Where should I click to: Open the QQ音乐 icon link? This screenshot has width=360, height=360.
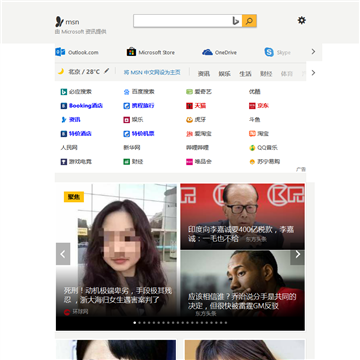(x=252, y=148)
